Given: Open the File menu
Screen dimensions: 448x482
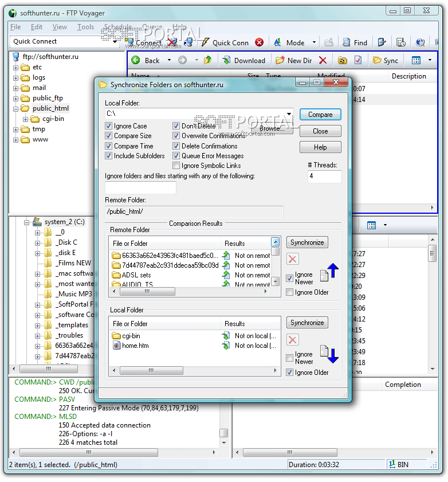Looking at the screenshot, I should 15,27.
